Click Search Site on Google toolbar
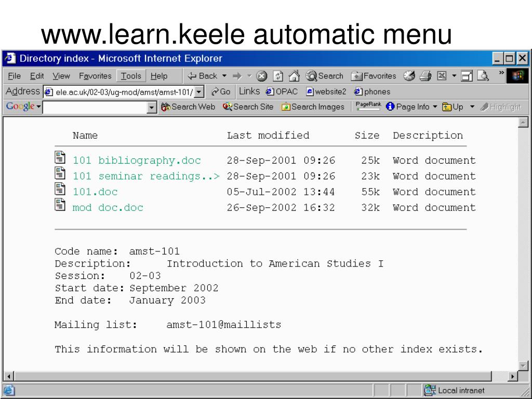Image resolution: width=532 pixels, height=399 pixels. (x=248, y=107)
